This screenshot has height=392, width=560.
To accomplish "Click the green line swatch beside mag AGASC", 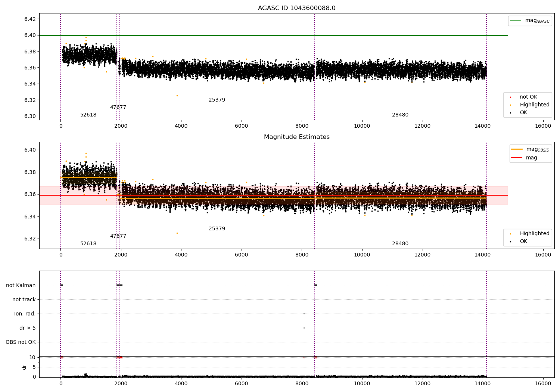I will pos(516,21).
